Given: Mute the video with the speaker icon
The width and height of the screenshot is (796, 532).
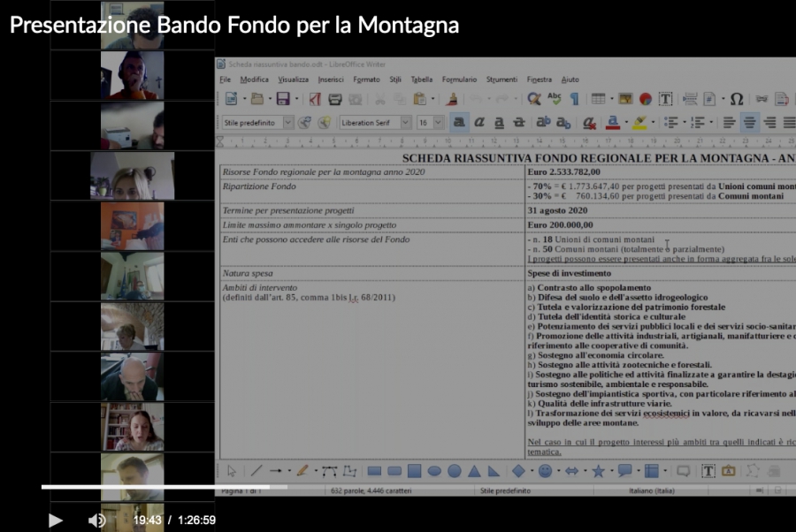Looking at the screenshot, I should click(x=96, y=521).
